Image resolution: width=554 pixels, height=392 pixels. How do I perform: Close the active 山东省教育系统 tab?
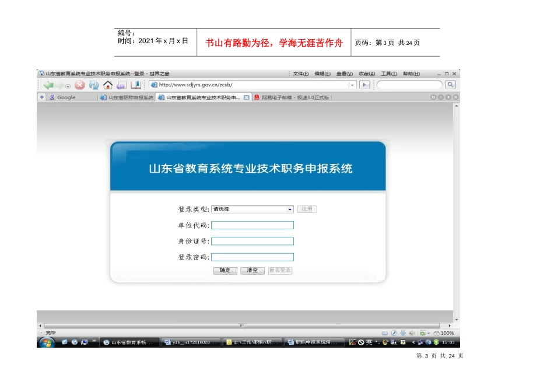tap(247, 97)
